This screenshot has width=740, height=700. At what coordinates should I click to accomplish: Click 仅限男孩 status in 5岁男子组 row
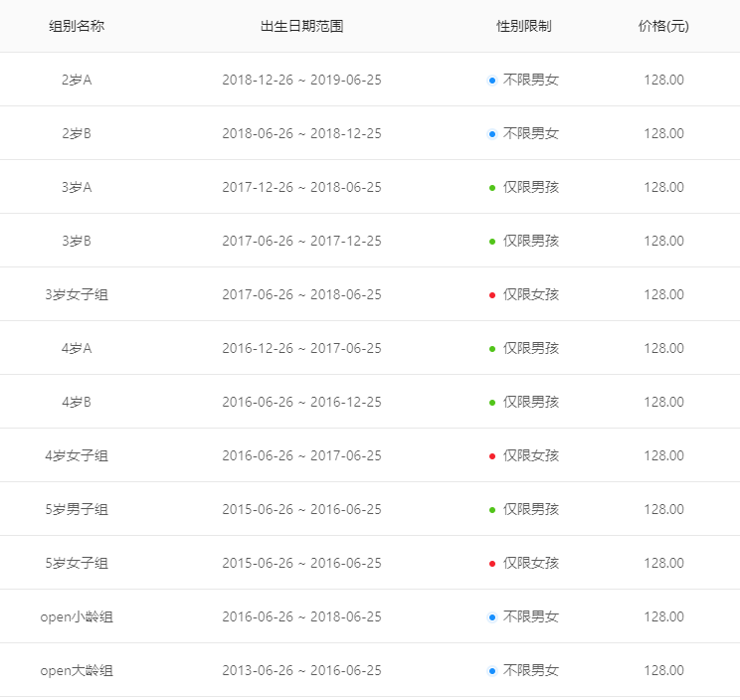click(523, 510)
